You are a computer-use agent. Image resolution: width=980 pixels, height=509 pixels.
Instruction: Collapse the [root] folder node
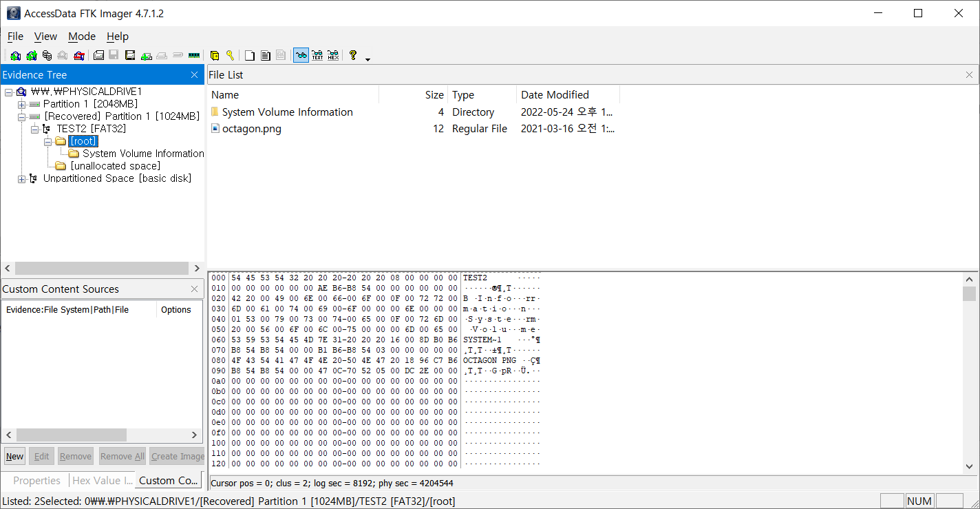coord(47,141)
